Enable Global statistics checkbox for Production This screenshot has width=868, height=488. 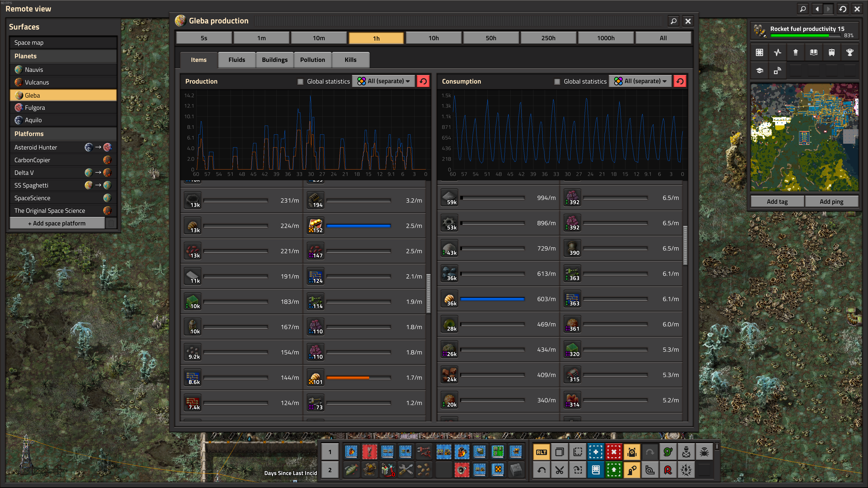tap(300, 82)
